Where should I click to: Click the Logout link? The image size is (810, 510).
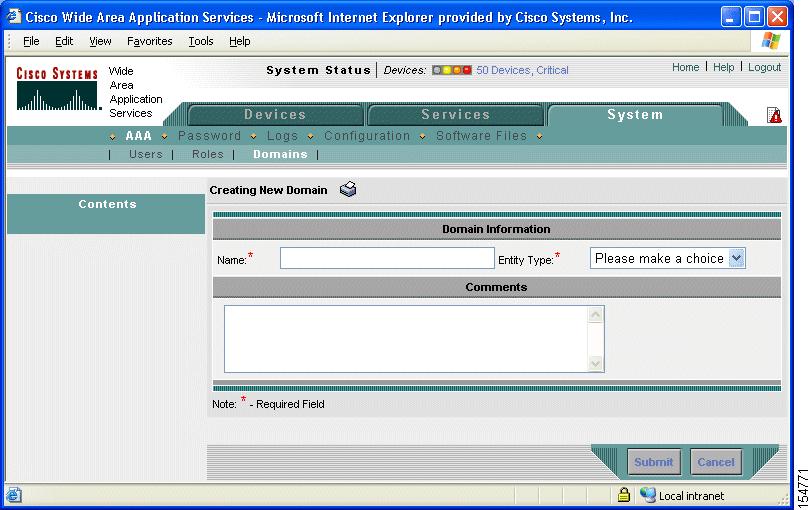[x=765, y=67]
